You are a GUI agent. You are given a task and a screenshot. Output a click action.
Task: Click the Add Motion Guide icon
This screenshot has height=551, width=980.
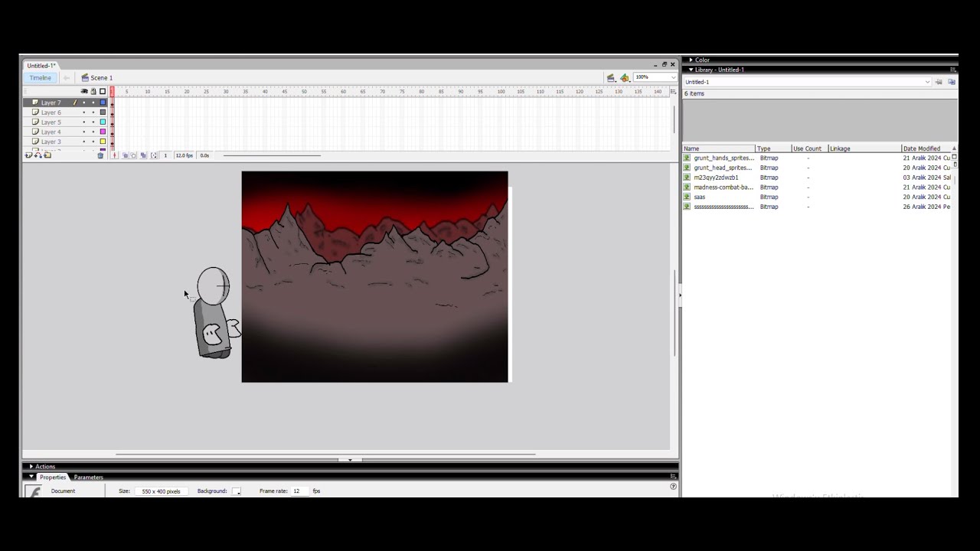38,155
